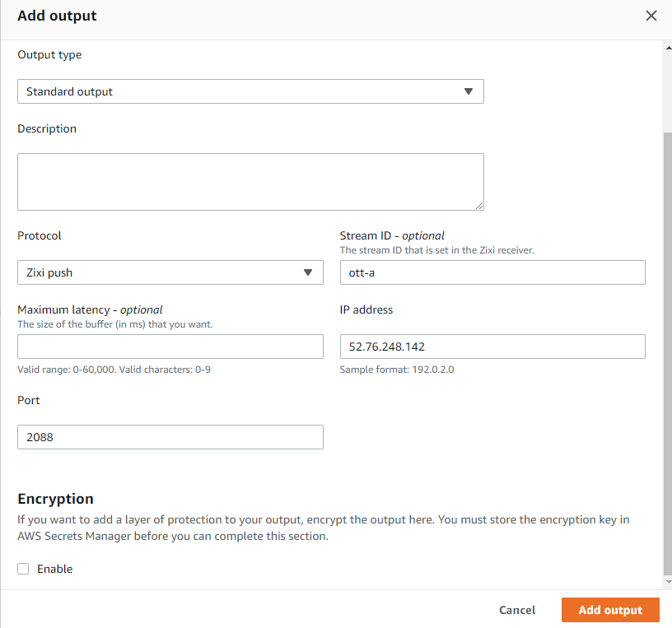
Task: Click into the Maximum latency field
Action: point(170,347)
